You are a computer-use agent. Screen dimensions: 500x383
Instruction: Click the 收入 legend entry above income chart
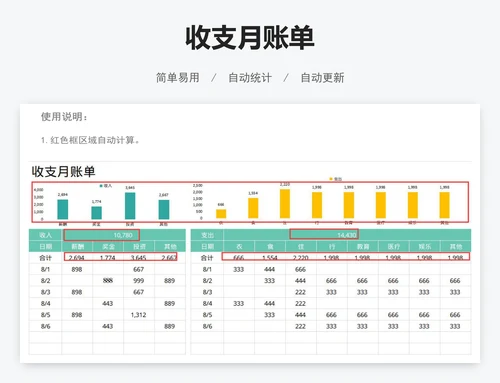pos(106,186)
